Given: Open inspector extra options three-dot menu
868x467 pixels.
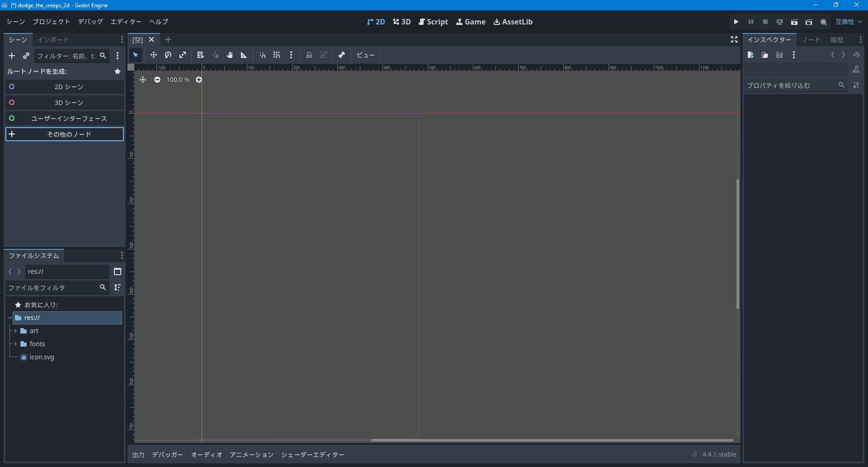Looking at the screenshot, I should (x=794, y=55).
